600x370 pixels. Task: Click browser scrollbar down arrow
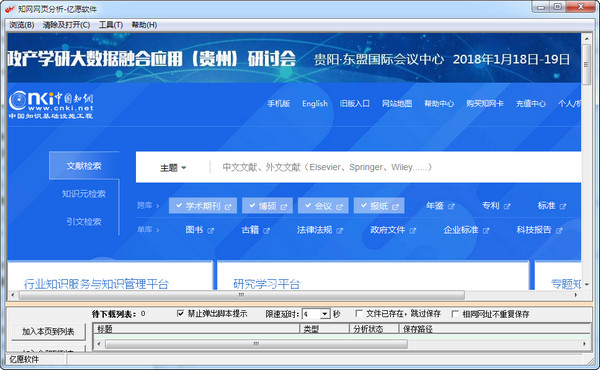(586, 284)
